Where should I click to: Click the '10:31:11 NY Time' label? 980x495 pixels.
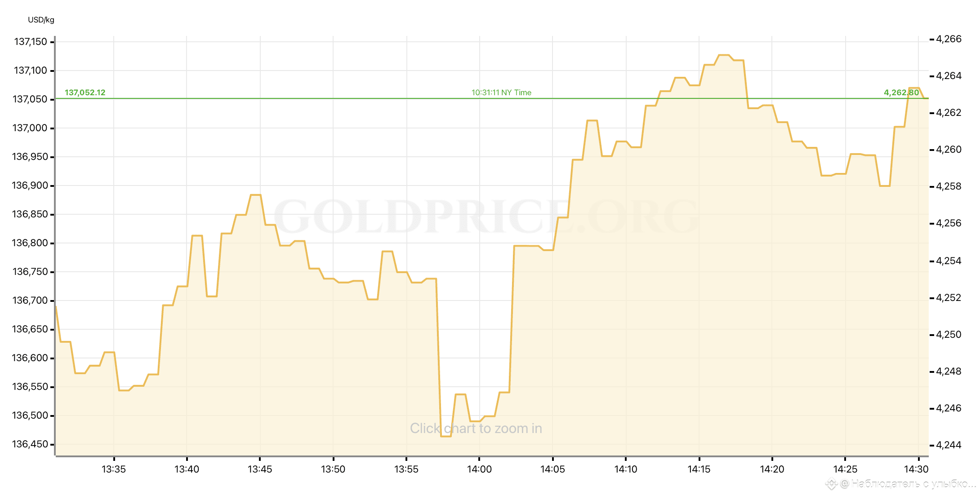[501, 93]
